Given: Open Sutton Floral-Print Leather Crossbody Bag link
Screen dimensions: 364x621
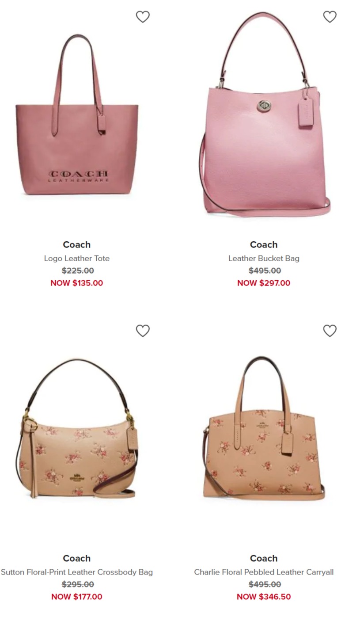Looking at the screenshot, I should [77, 572].
